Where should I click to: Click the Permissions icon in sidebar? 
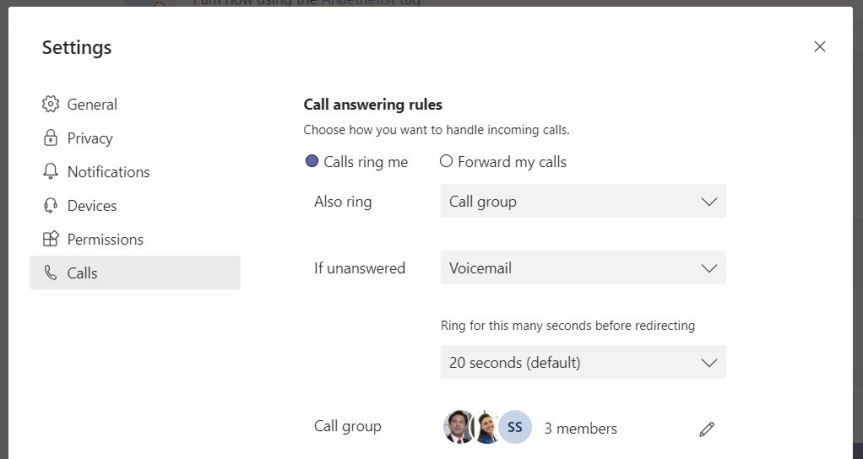tap(51, 240)
